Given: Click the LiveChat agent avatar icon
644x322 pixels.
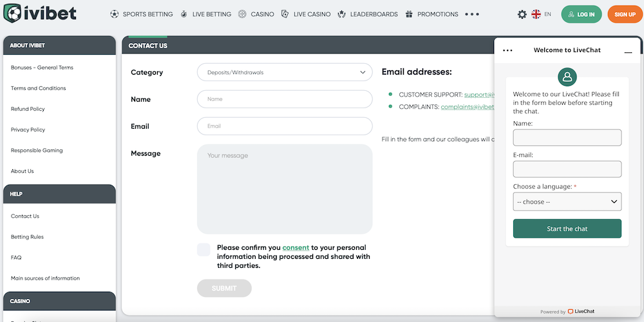Looking at the screenshot, I should pyautogui.click(x=567, y=77).
